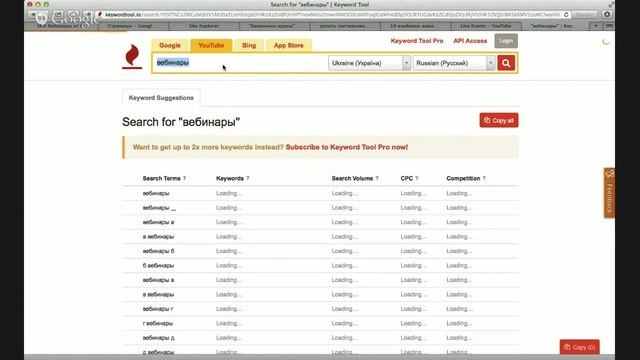Click the Login button

(506, 41)
